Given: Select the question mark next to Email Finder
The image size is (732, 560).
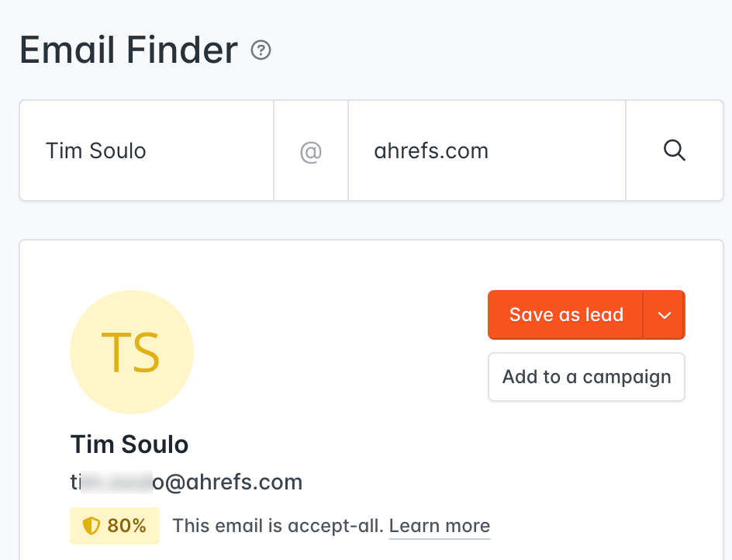Looking at the screenshot, I should (261, 50).
